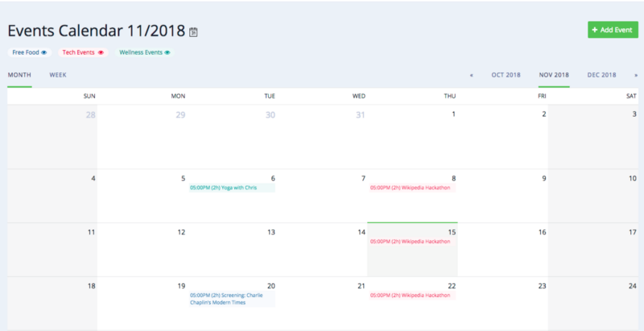Screen dimensions: 644x331
Task: Select November 17 day cell
Action: pos(593,250)
